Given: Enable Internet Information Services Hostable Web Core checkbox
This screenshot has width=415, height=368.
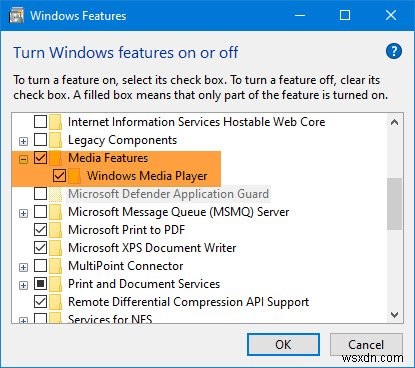Looking at the screenshot, I should coord(40,122).
